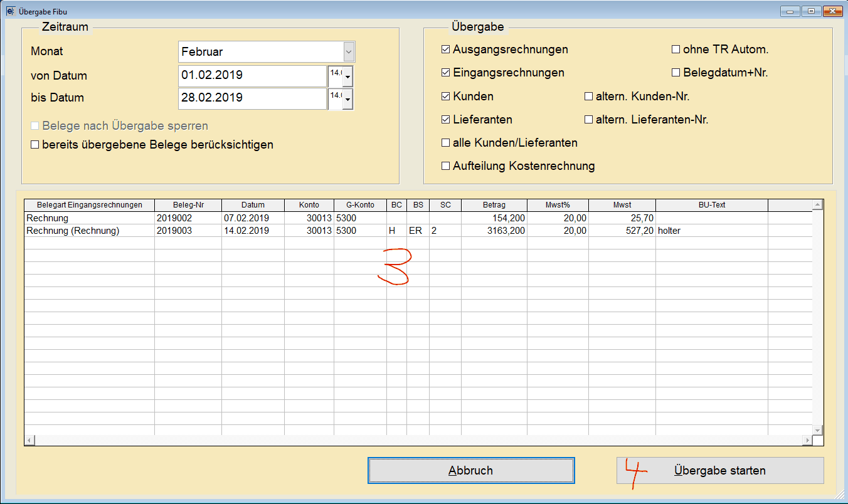
Task: Click the Beleg-Nr column header
Action: click(x=188, y=205)
